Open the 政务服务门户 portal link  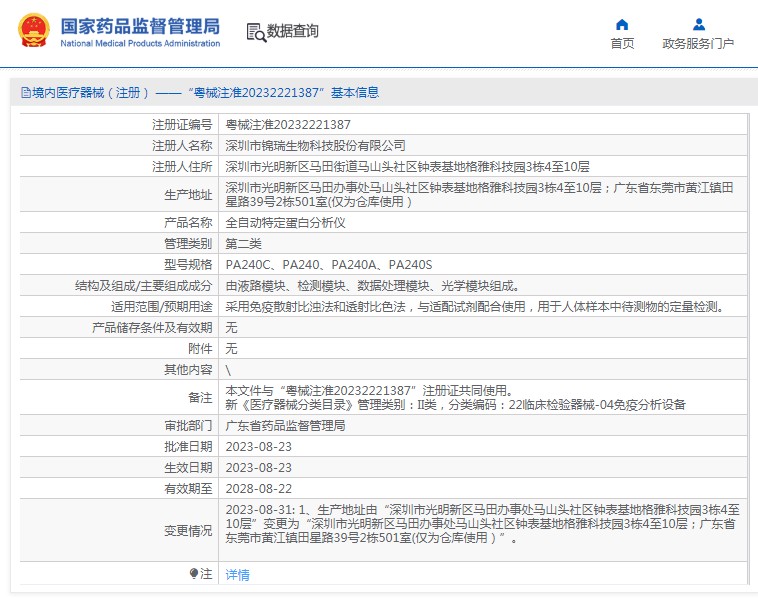[x=698, y=44]
